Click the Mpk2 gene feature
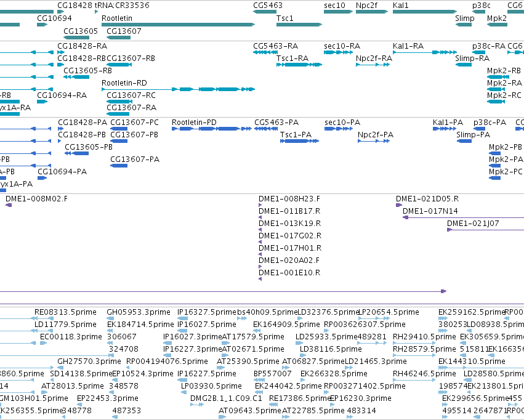The image size is (524, 420). click(x=498, y=25)
